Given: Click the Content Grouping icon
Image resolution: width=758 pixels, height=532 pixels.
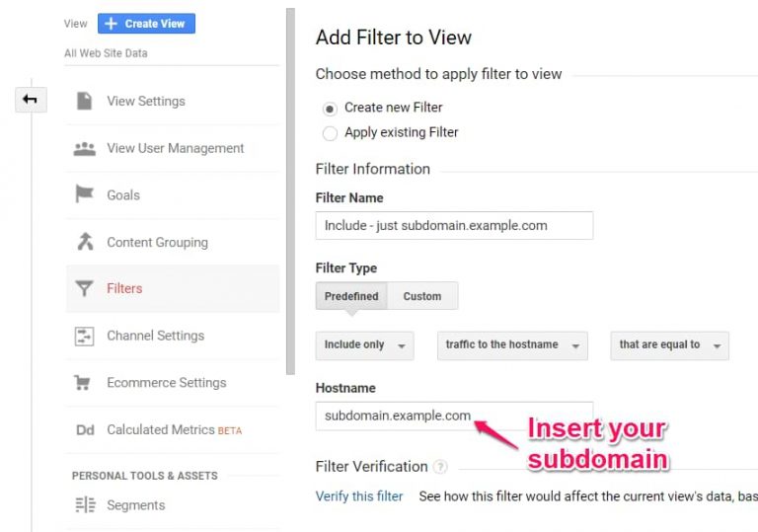Looking at the screenshot, I should (85, 242).
